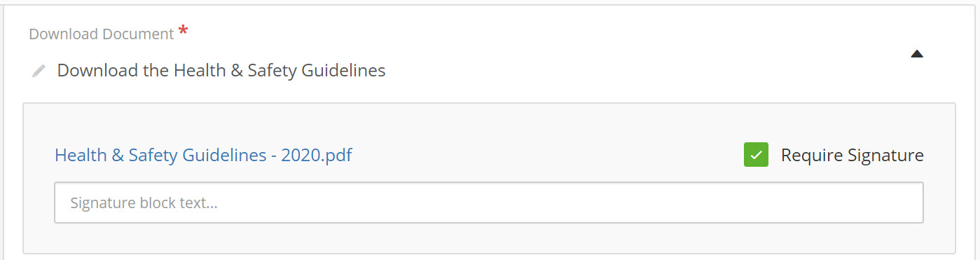The height and width of the screenshot is (260, 980).
Task: Click the 'Download Document' field label
Action: (102, 34)
